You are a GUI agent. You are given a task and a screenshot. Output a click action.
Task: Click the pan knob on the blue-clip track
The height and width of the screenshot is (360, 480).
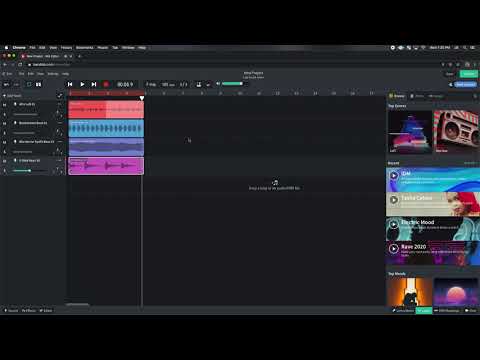(x=58, y=132)
